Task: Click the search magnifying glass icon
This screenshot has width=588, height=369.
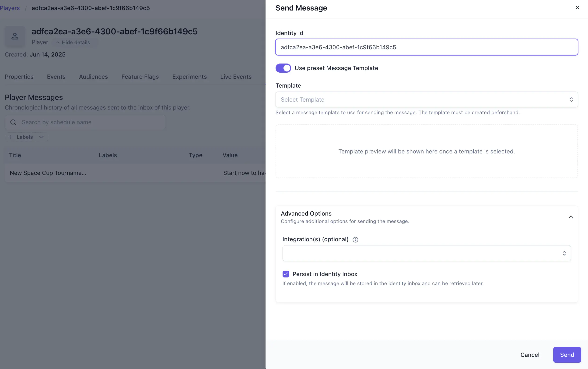Action: click(13, 122)
